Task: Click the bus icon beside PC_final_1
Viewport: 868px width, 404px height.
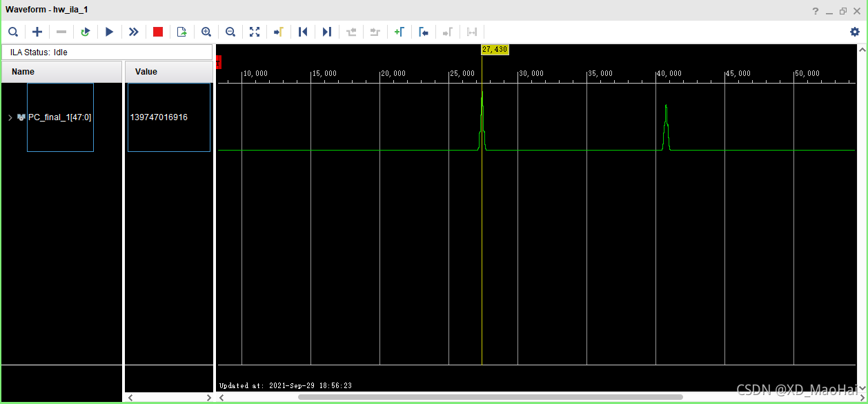Action: [x=21, y=117]
